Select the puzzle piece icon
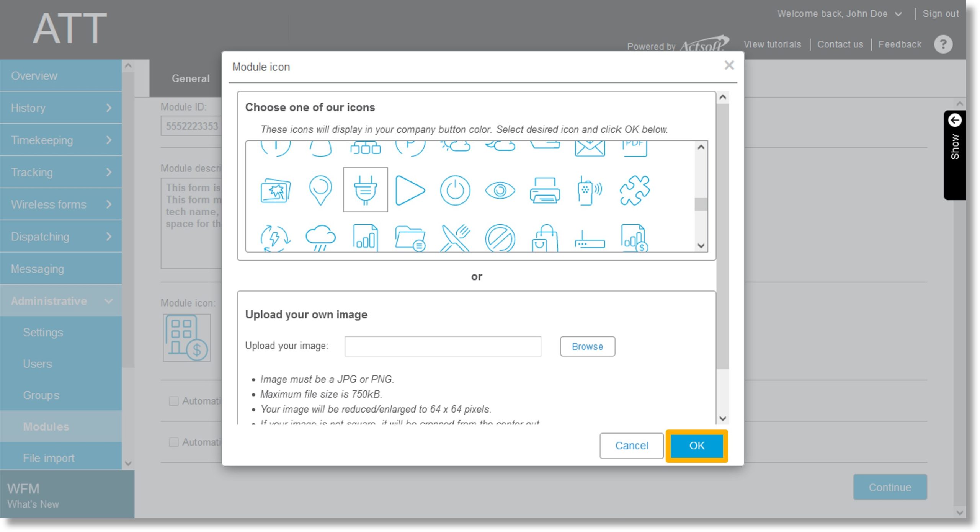Screen dimensions: 980x532 tap(634, 190)
